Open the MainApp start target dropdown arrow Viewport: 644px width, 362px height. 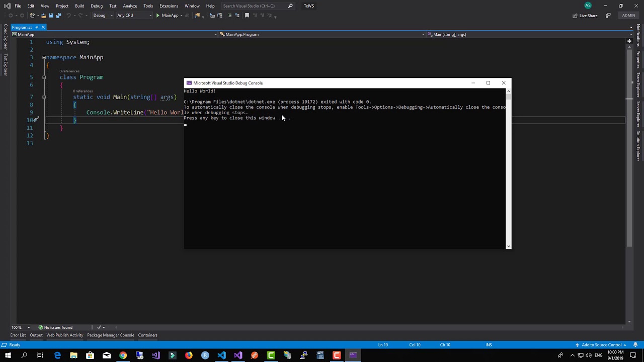pos(181,16)
